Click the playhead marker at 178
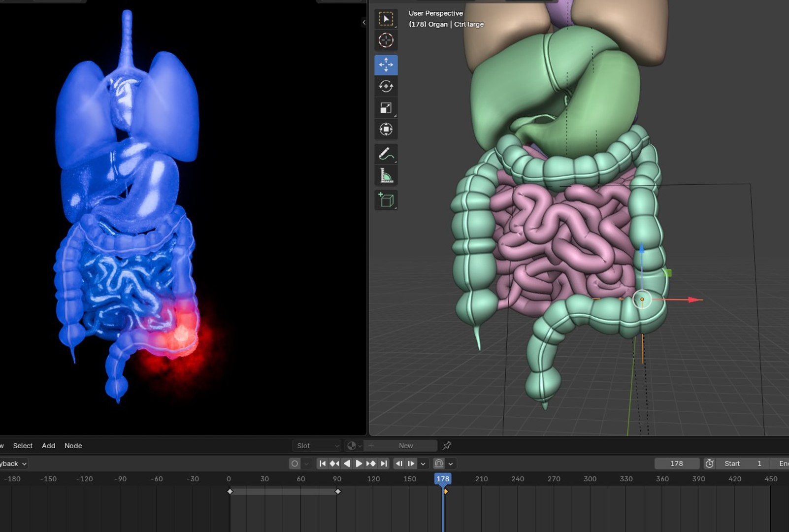Image resolution: width=789 pixels, height=532 pixels. click(x=443, y=479)
